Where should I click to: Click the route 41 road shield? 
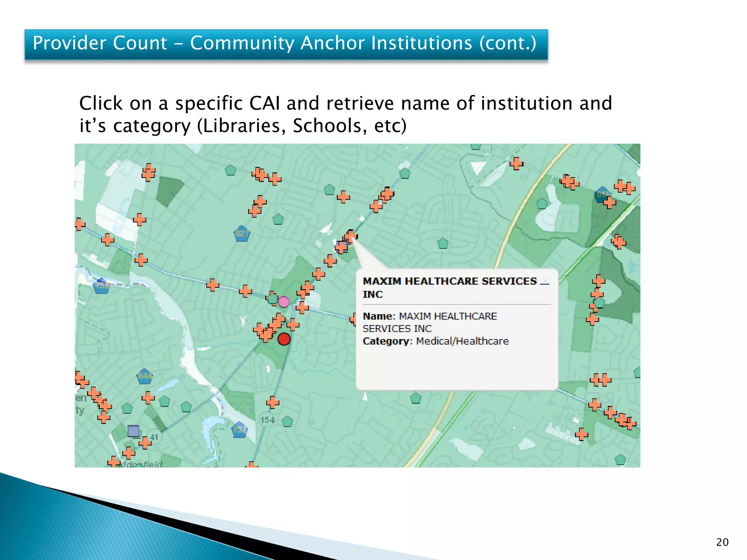tap(154, 437)
